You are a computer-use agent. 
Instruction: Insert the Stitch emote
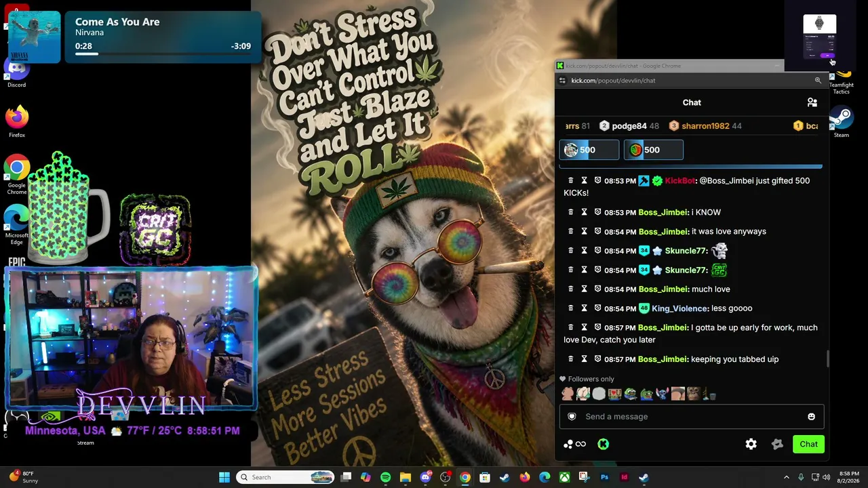[x=662, y=394]
